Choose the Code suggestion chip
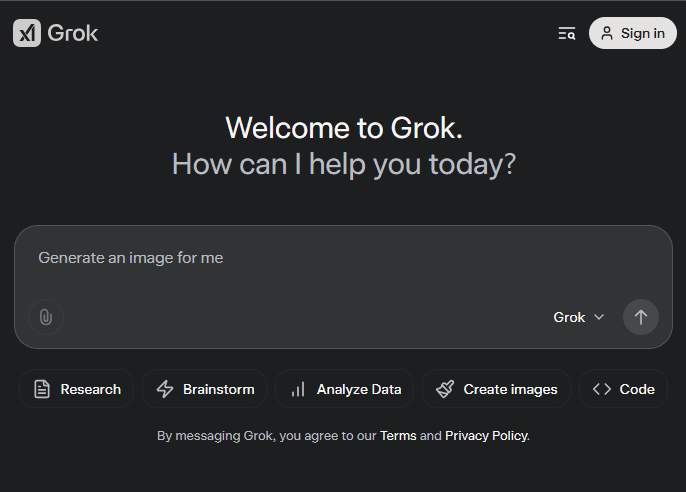The height and width of the screenshot is (492, 686). (623, 389)
